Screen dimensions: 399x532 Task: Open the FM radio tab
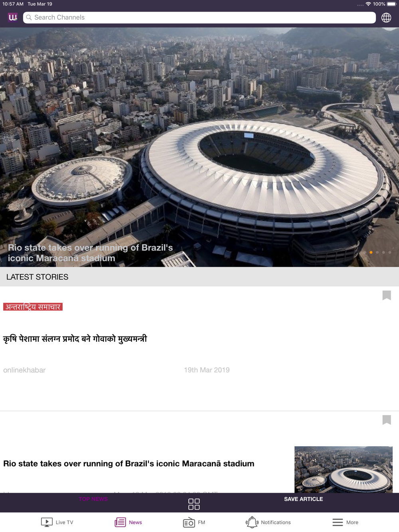[x=194, y=522]
